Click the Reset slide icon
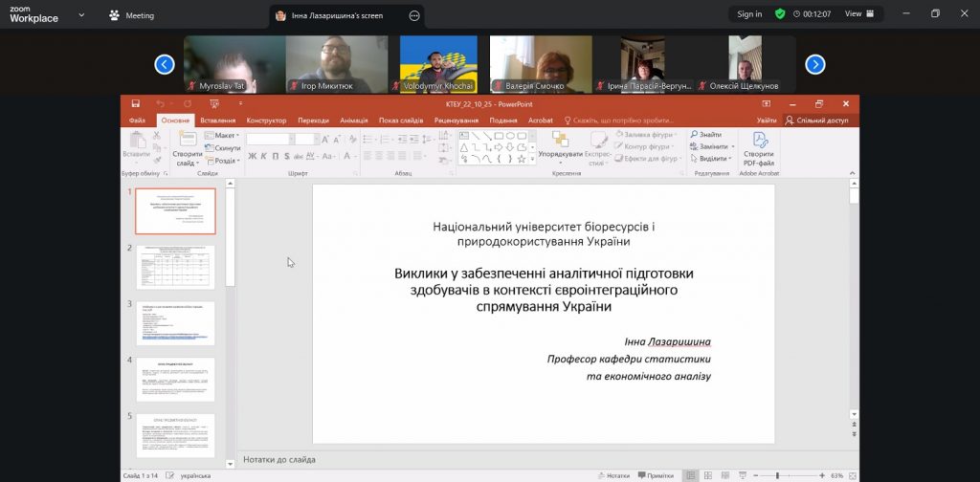This screenshot has height=482, width=980. 225,148
